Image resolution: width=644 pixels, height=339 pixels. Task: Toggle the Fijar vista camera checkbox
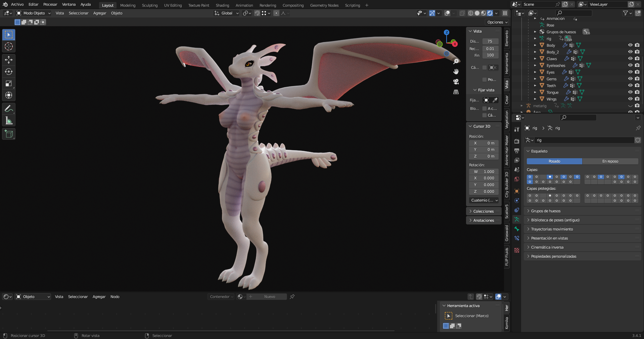coord(485,115)
